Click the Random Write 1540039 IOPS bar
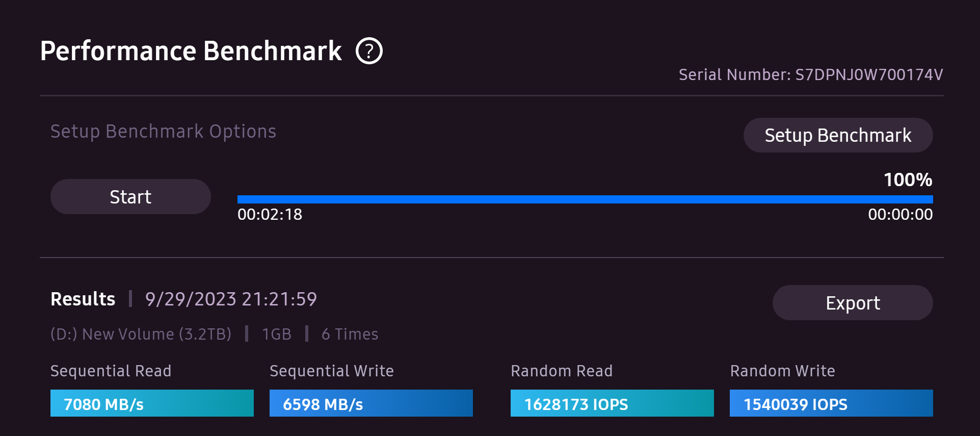 coord(831,403)
